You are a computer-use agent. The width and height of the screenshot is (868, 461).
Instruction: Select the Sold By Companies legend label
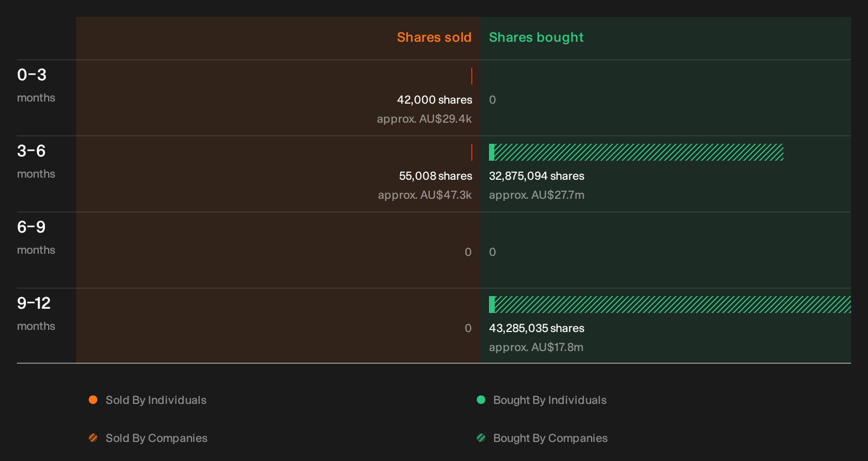[156, 438]
